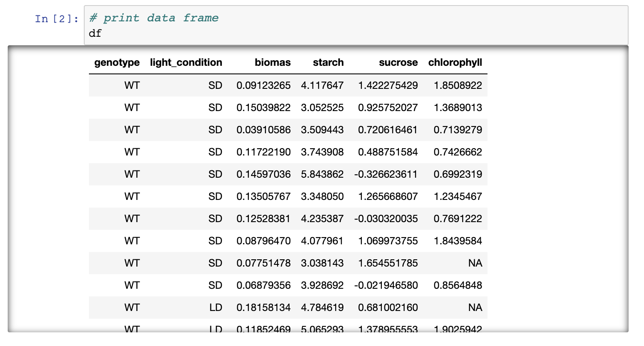Click starch value 3.509443
Screen dimensions: 644x346
click(x=322, y=130)
